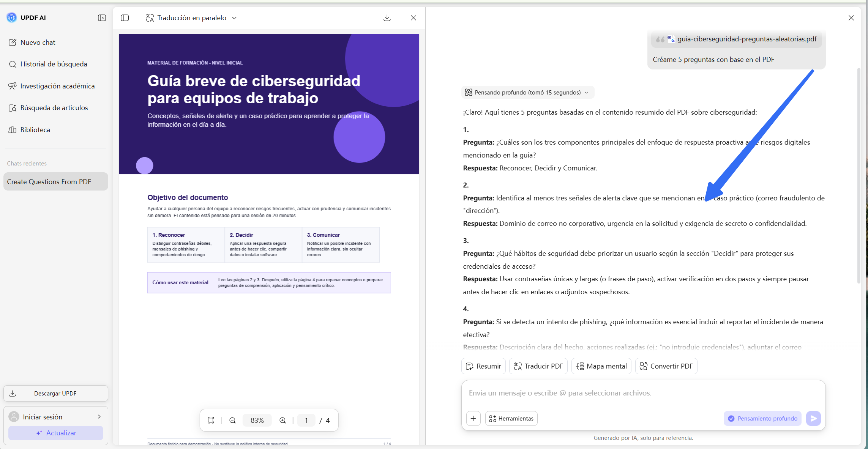The image size is (868, 449).
Task: Open Búsqueda de artículos
Action: (56, 108)
